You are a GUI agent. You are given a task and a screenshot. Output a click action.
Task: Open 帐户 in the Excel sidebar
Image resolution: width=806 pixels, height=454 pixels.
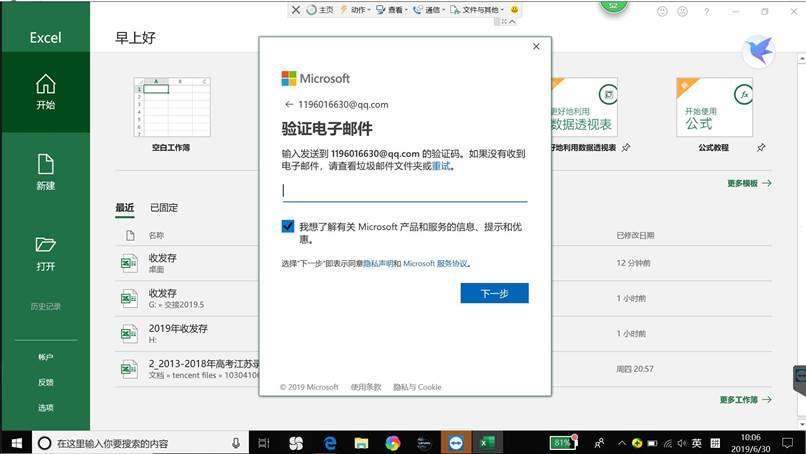(45, 357)
